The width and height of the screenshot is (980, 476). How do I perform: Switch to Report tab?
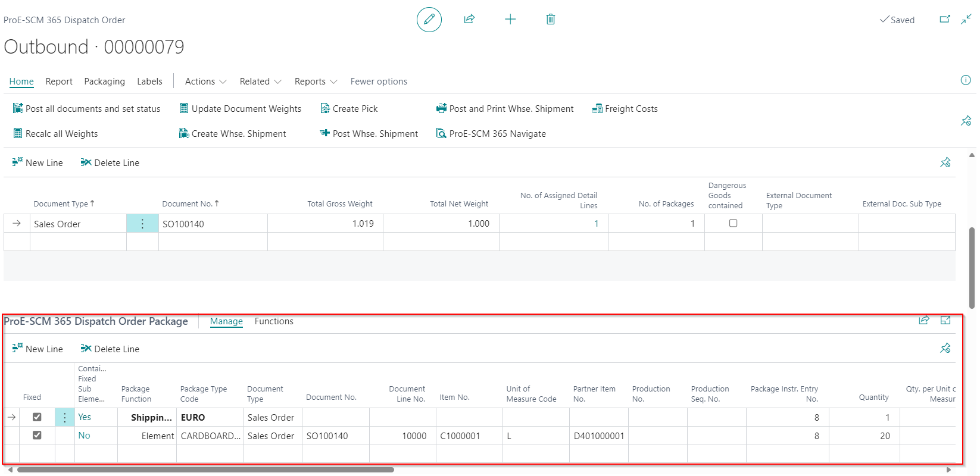tap(59, 82)
